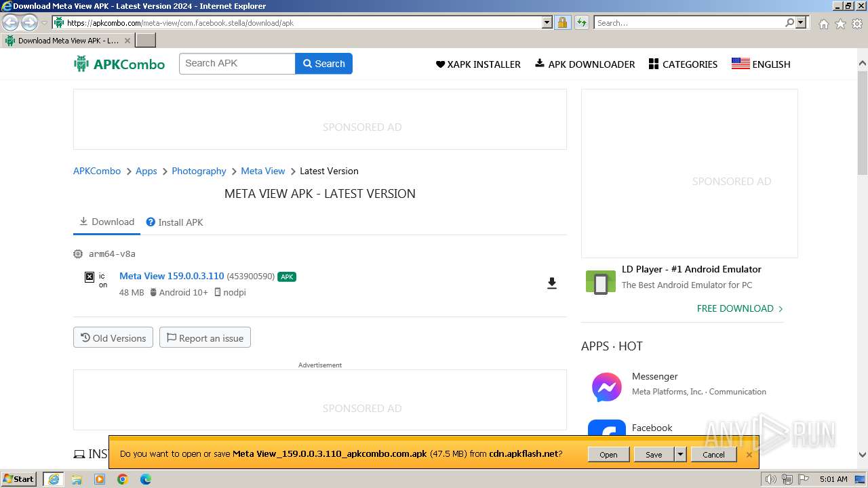The height and width of the screenshot is (488, 868).
Task: Click the blue Search button
Action: 323,64
